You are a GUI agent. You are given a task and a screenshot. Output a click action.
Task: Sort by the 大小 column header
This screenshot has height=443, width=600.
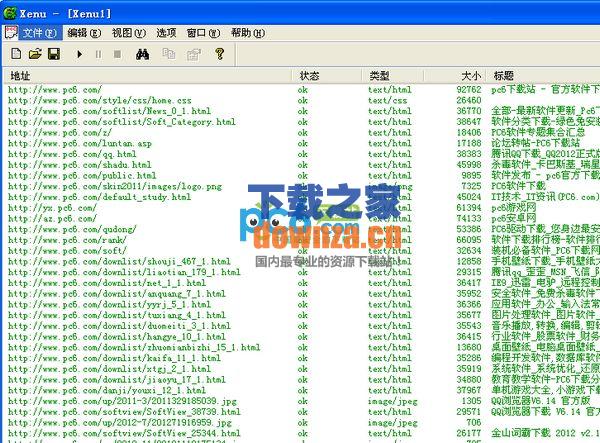[x=455, y=75]
